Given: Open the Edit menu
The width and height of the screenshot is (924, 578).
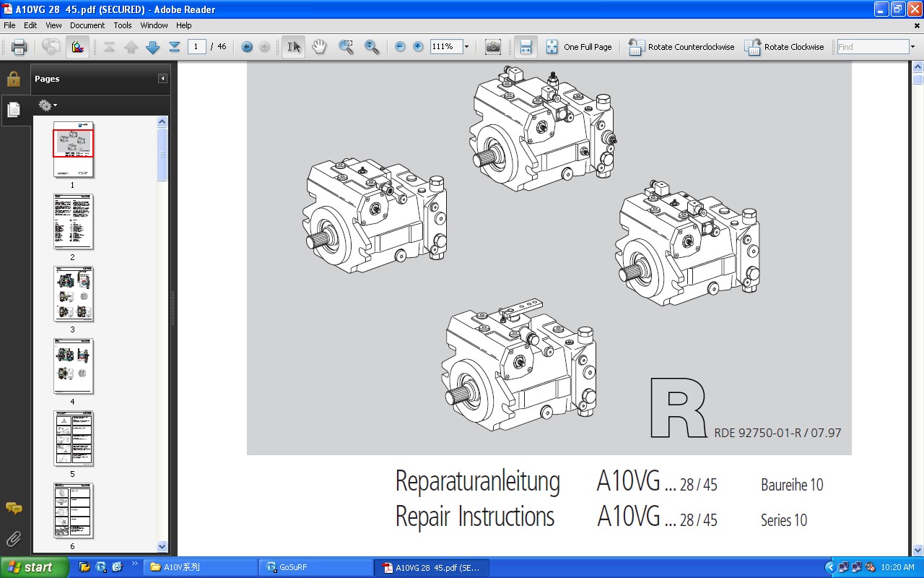Looking at the screenshot, I should (30, 25).
